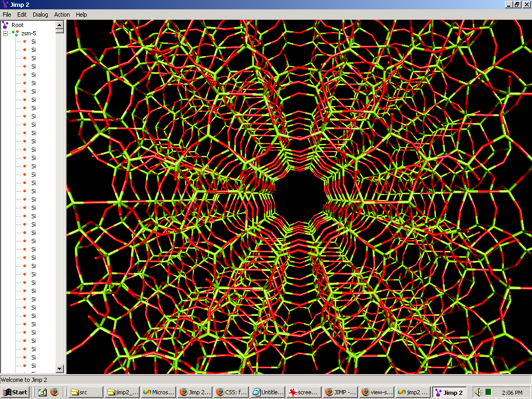Switch to the jimp2_ folder taskbar button
This screenshot has height=399, width=532.
pos(123,392)
